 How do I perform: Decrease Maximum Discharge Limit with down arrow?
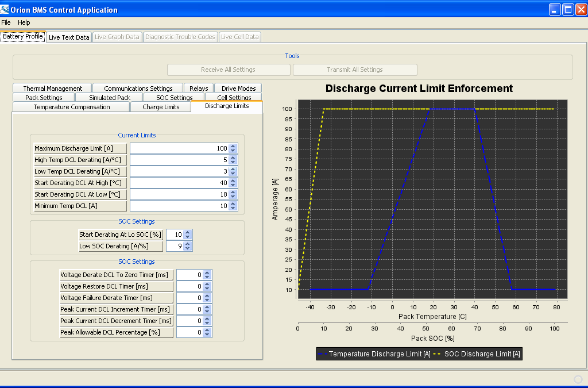(x=233, y=151)
